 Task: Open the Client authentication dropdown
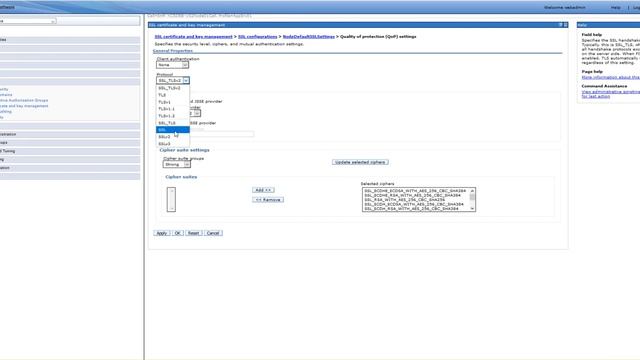[172, 65]
